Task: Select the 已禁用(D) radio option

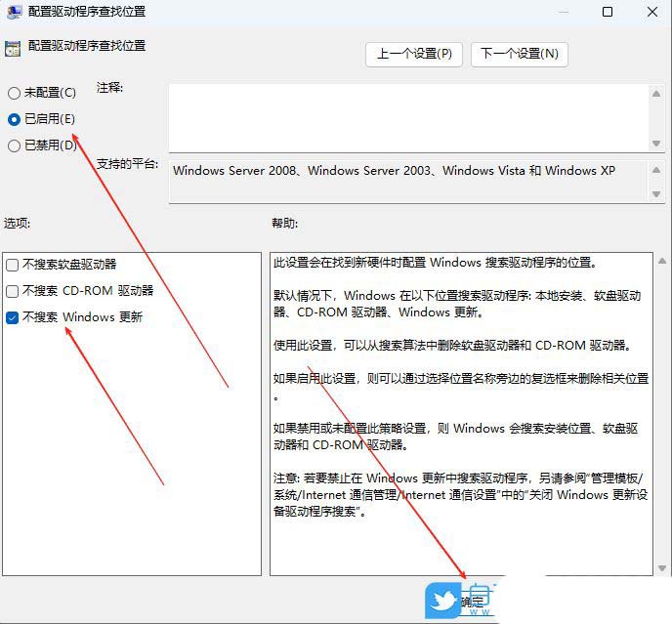Action: click(x=14, y=146)
